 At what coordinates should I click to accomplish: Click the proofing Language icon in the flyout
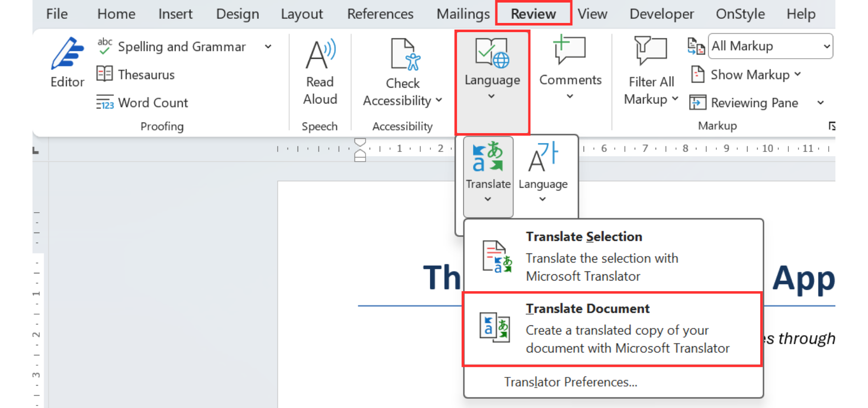543,157
